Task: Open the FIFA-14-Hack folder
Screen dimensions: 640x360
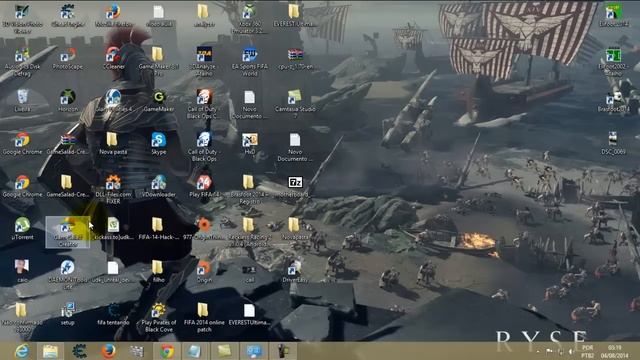Action: click(159, 228)
